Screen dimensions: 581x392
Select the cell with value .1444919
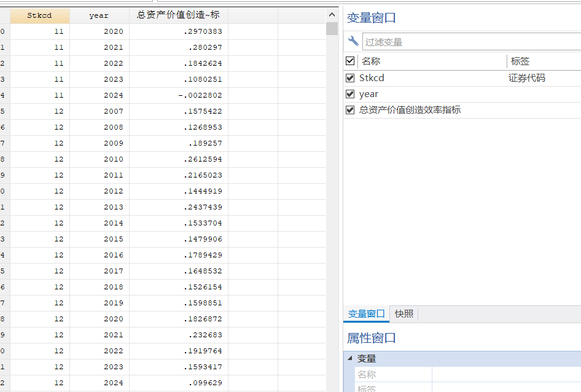179,191
